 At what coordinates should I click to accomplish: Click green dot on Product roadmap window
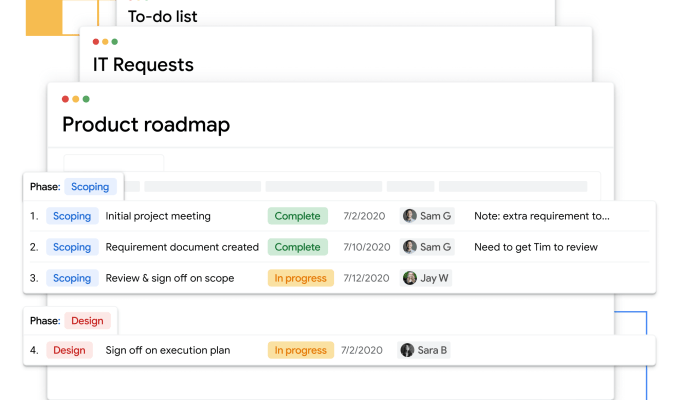click(86, 99)
